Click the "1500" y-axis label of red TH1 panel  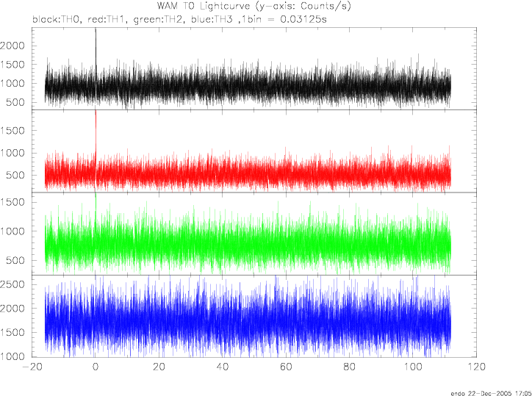[x=12, y=131]
